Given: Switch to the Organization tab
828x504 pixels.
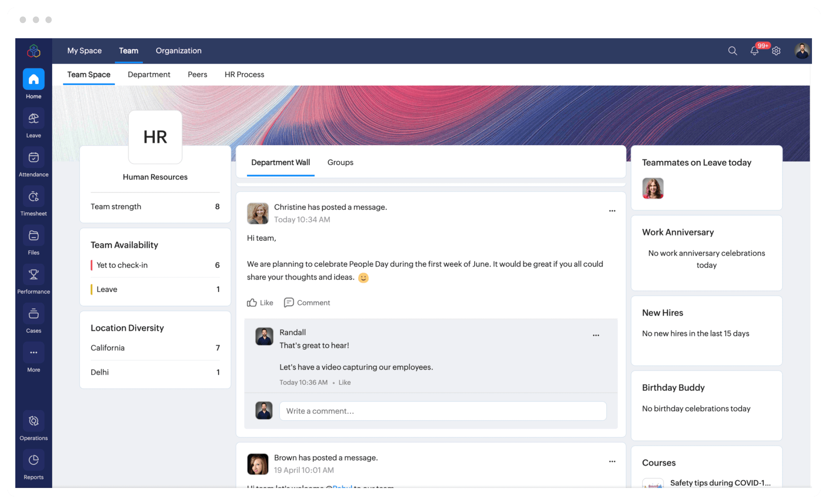Looking at the screenshot, I should pos(179,51).
